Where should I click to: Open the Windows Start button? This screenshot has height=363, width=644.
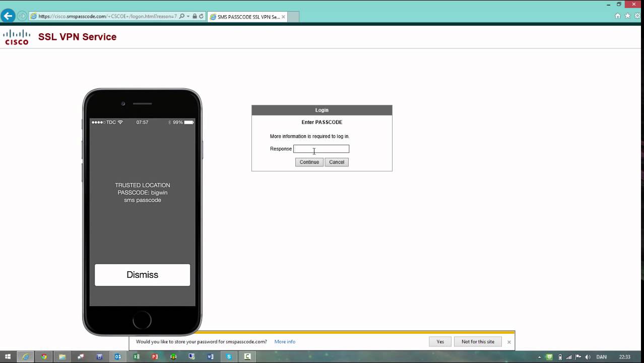[8, 356]
